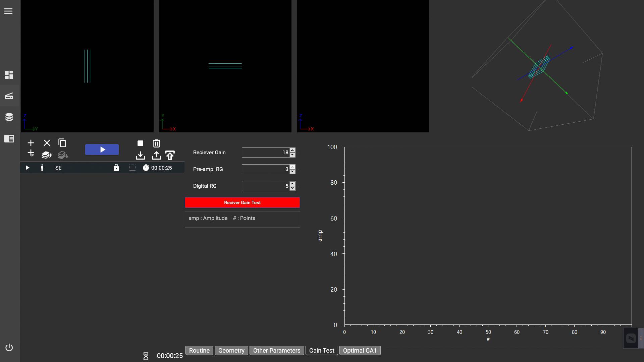Toggle the lock on SE sequence
Screen dimensions: 644x362
pyautogui.click(x=116, y=168)
